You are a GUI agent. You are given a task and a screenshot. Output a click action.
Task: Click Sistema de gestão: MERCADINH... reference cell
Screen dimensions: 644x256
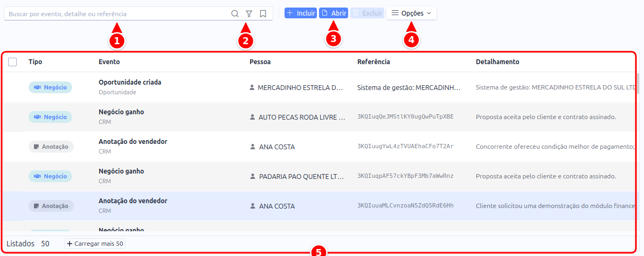click(409, 87)
